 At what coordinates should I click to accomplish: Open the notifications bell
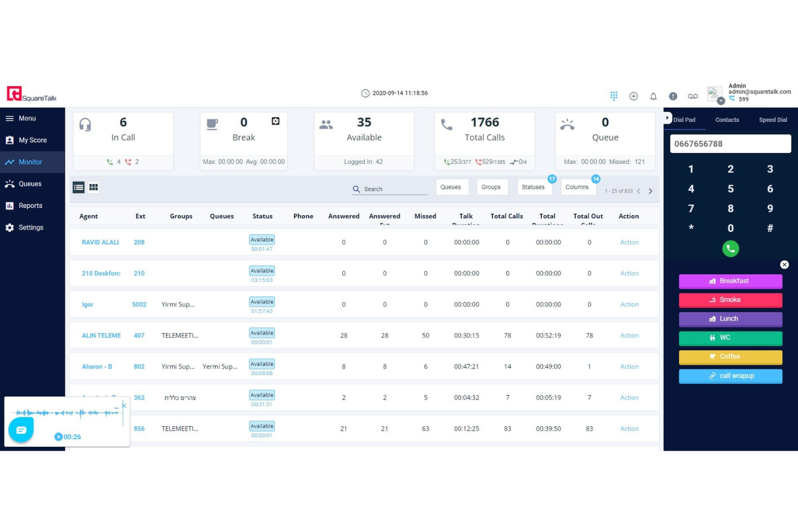click(x=653, y=95)
